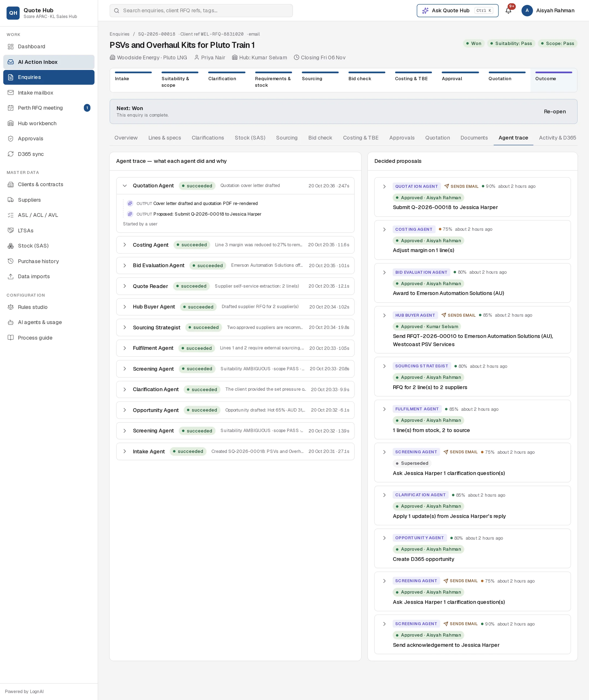Open Hub workbench

pyautogui.click(x=49, y=124)
